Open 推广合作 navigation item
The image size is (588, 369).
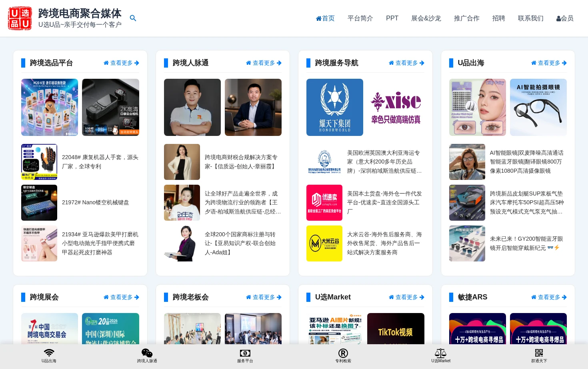click(467, 18)
